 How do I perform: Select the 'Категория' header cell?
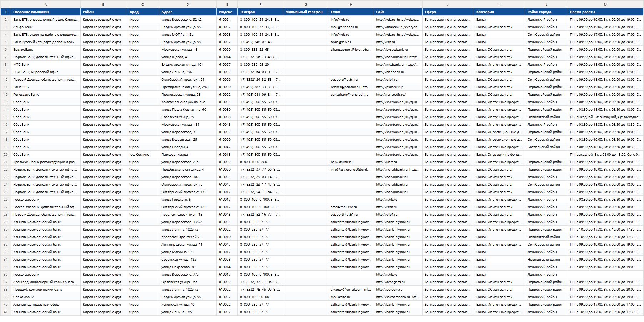[x=499, y=12]
